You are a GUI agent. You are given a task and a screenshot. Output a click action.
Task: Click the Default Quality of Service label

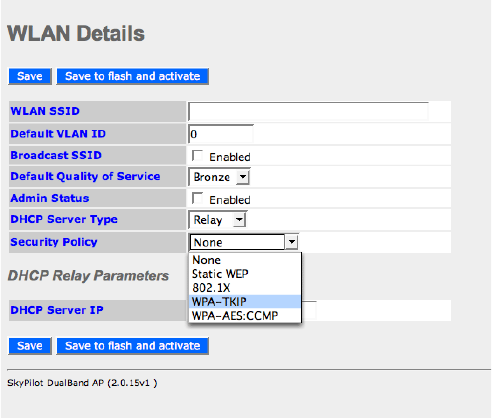[85, 176]
